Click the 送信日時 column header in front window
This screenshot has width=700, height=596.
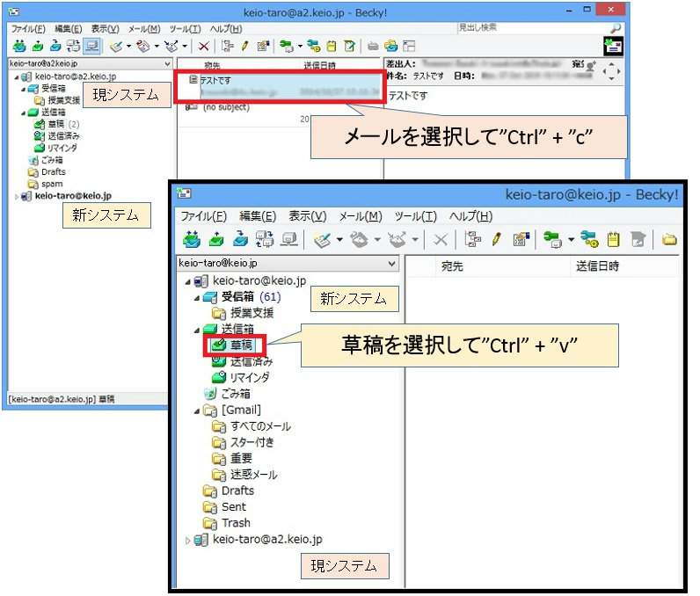coord(598,265)
